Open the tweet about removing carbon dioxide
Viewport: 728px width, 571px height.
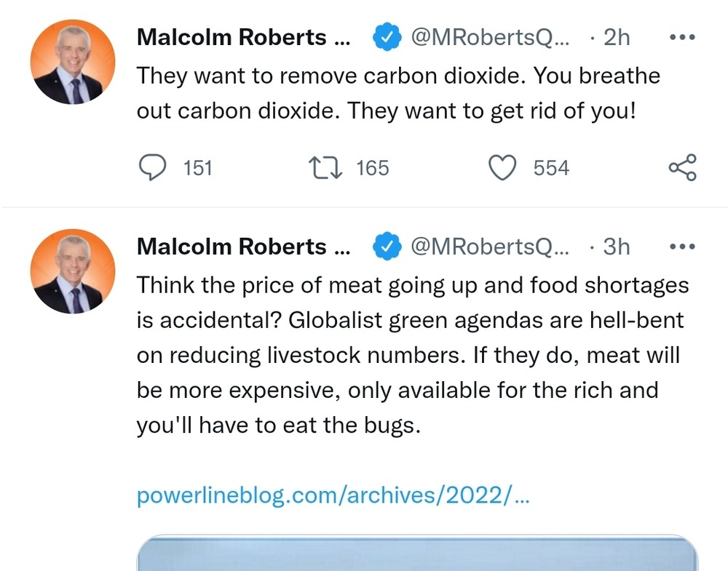point(397,95)
